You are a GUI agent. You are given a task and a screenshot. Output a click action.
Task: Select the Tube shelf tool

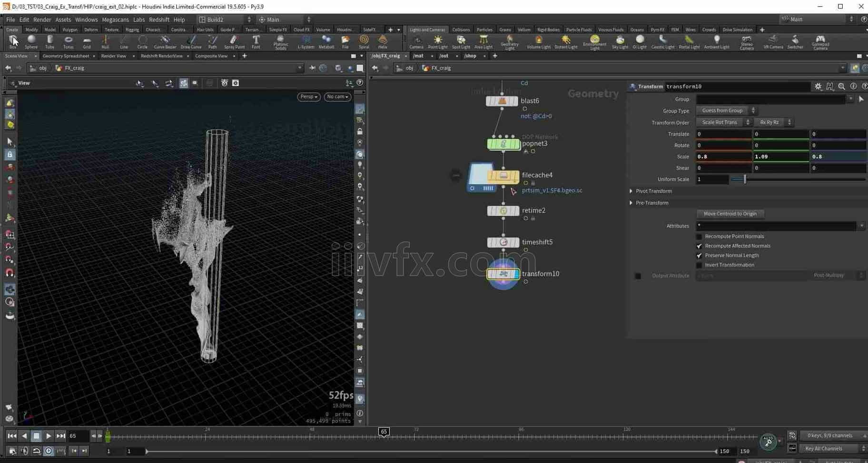point(49,42)
